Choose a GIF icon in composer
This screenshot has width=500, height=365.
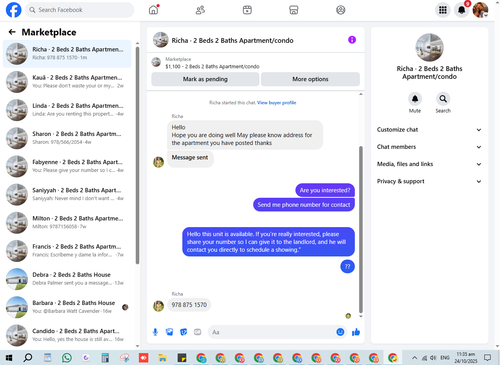[198, 332]
